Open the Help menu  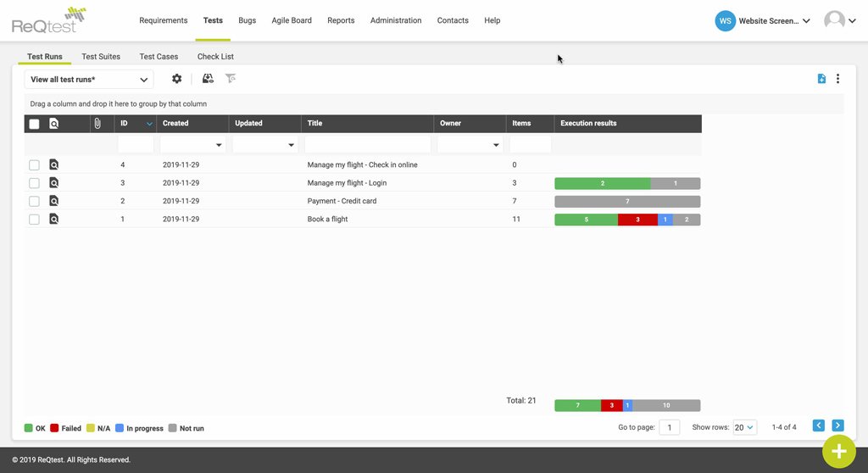point(492,20)
